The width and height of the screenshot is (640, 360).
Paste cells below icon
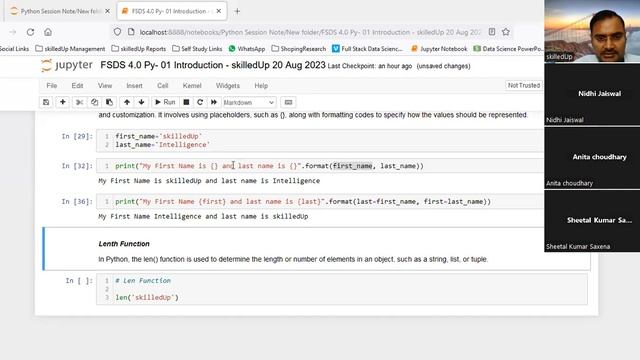tap(109, 102)
